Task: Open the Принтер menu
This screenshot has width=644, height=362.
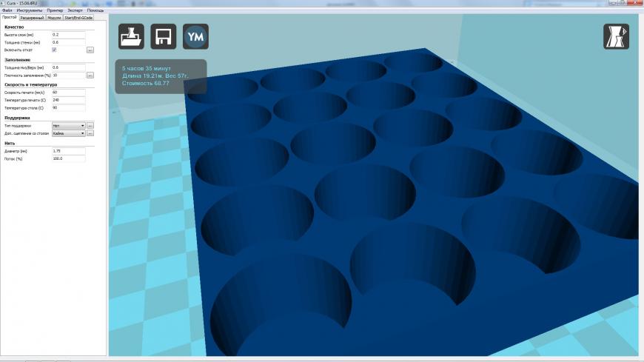Action: [55, 10]
